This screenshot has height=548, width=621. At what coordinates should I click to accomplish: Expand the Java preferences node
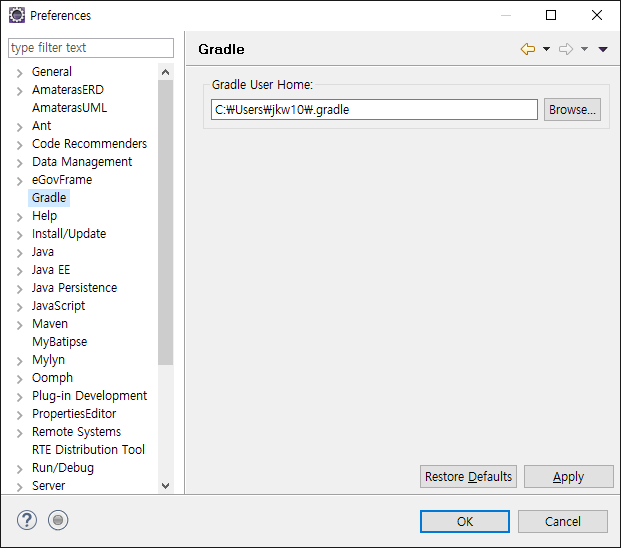[x=19, y=253]
